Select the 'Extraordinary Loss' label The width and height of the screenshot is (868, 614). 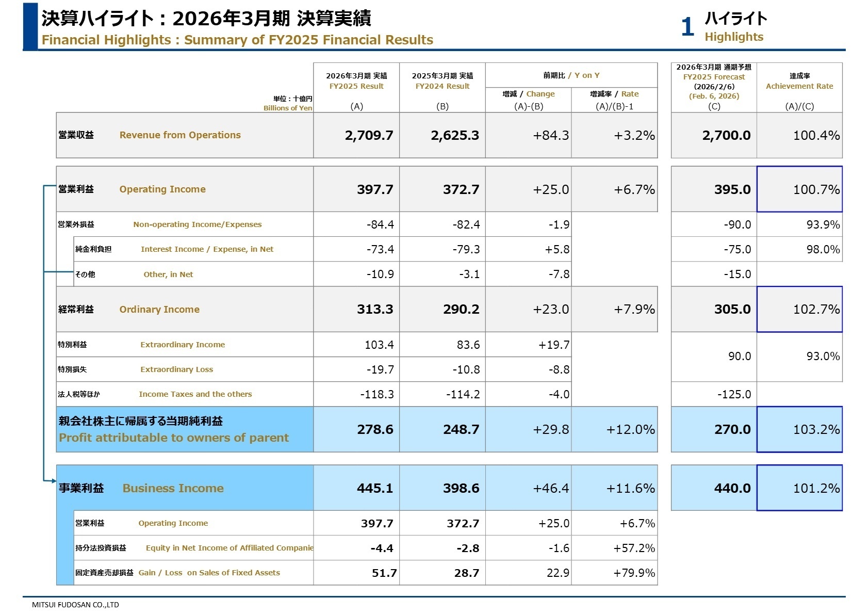pyautogui.click(x=176, y=369)
